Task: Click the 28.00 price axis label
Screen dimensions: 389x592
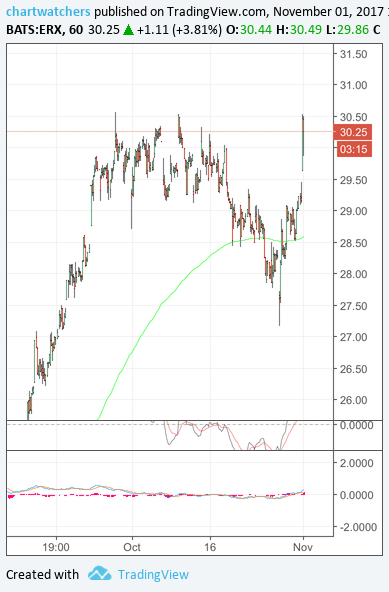Action: [353, 274]
